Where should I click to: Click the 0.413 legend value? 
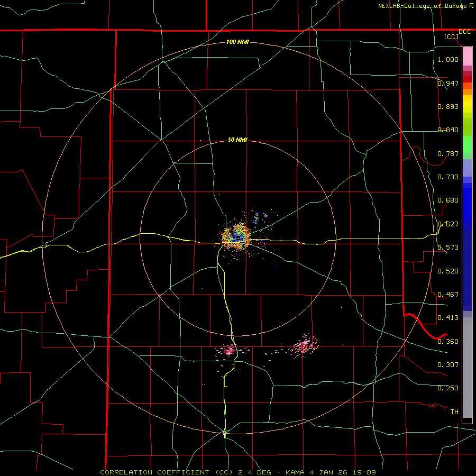pyautogui.click(x=448, y=318)
